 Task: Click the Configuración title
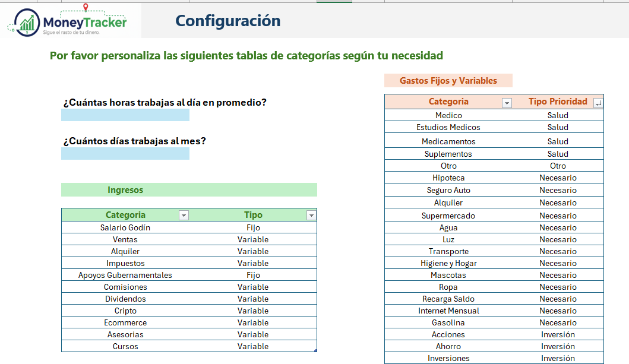coord(228,21)
